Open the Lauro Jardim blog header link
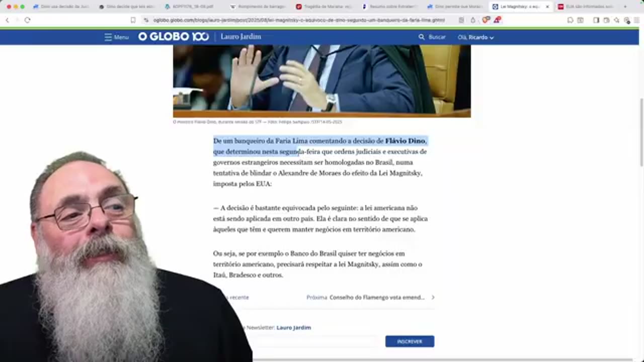Image resolution: width=644 pixels, height=362 pixels. click(x=240, y=37)
